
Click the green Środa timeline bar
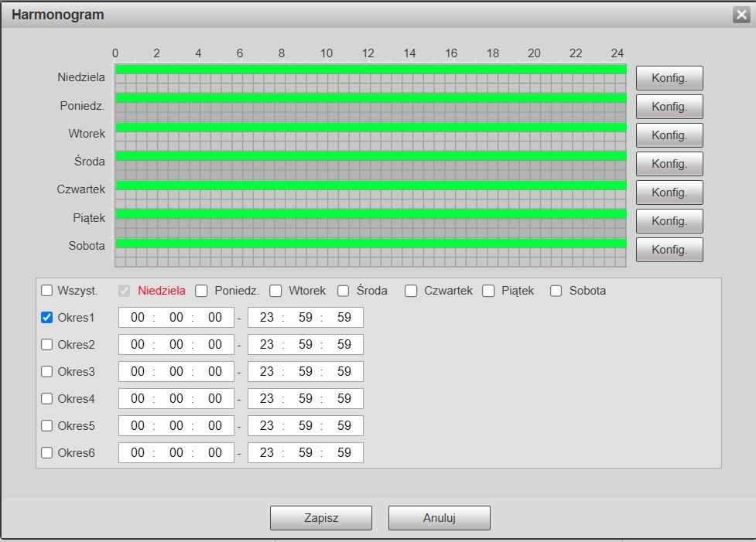tap(371, 156)
